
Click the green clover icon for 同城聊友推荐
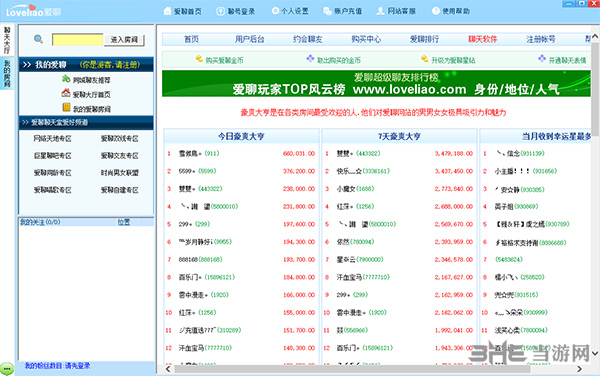tap(66, 79)
